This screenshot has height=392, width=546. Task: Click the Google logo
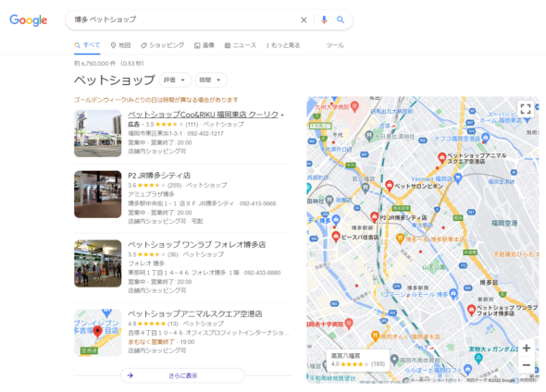tap(28, 20)
